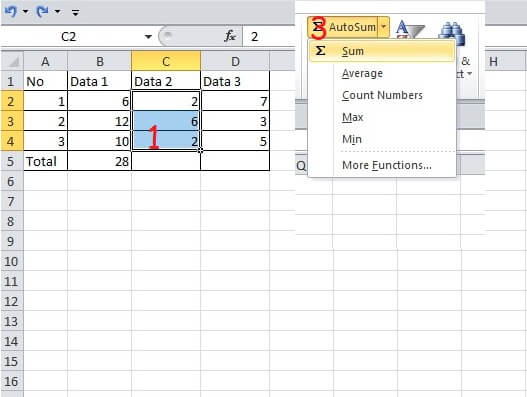Select row 3 header
The image size is (527, 397).
[x=12, y=121]
